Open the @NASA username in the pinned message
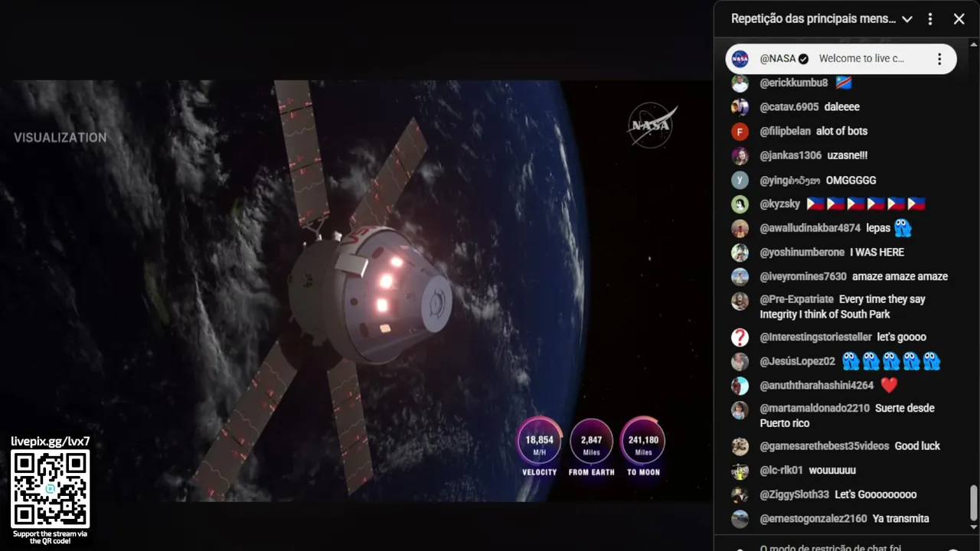This screenshot has height=551, width=980. click(778, 59)
